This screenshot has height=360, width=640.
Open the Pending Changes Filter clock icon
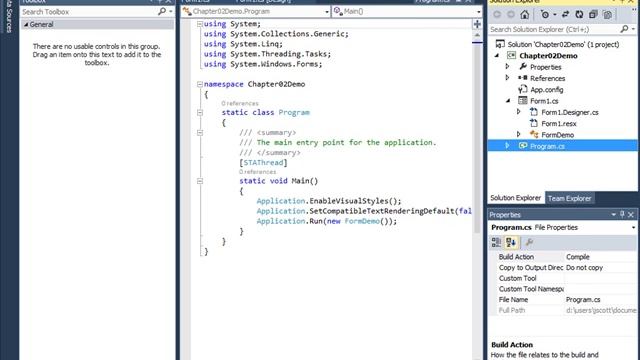(x=545, y=15)
